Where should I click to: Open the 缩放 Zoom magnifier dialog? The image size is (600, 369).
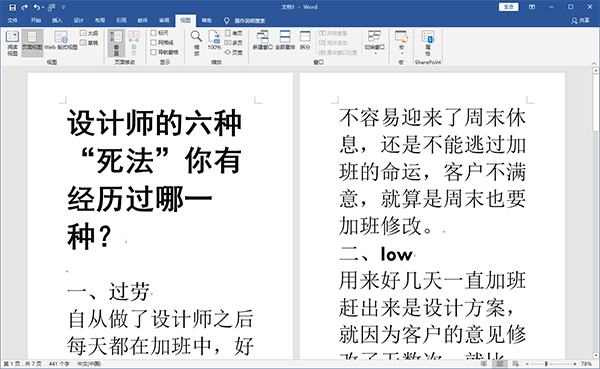coord(196,42)
